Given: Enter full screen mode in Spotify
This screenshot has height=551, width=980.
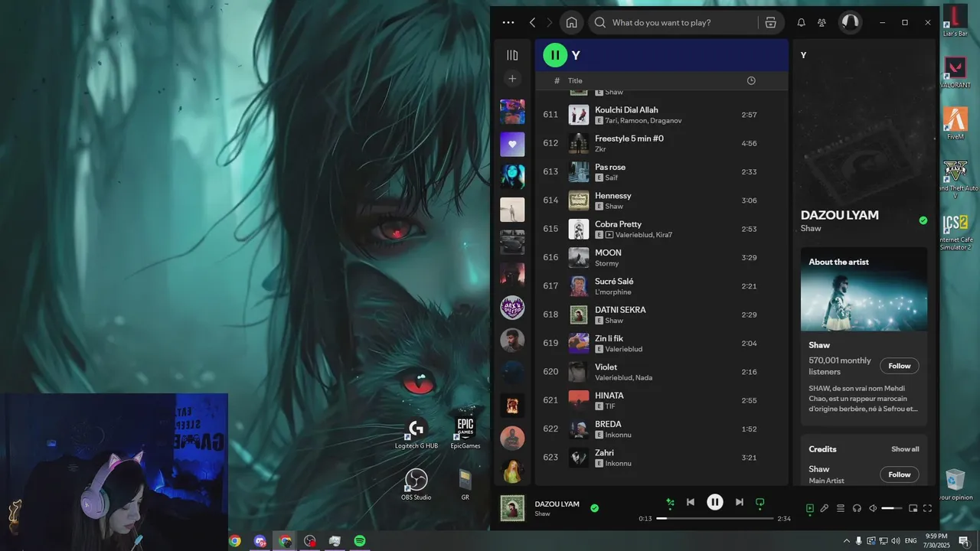Looking at the screenshot, I should pos(927,508).
